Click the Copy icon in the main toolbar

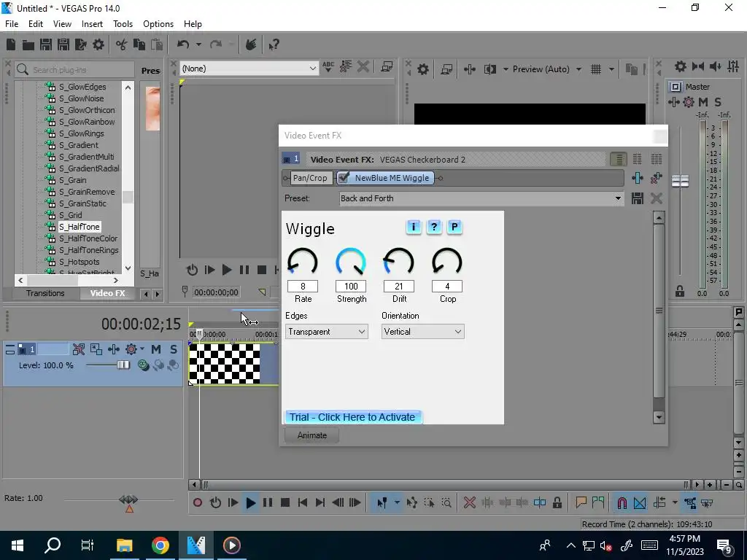(x=139, y=44)
